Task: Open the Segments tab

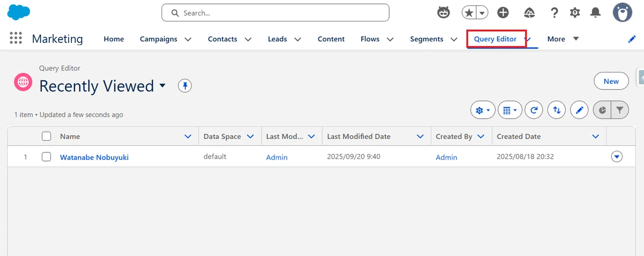Action: click(427, 39)
